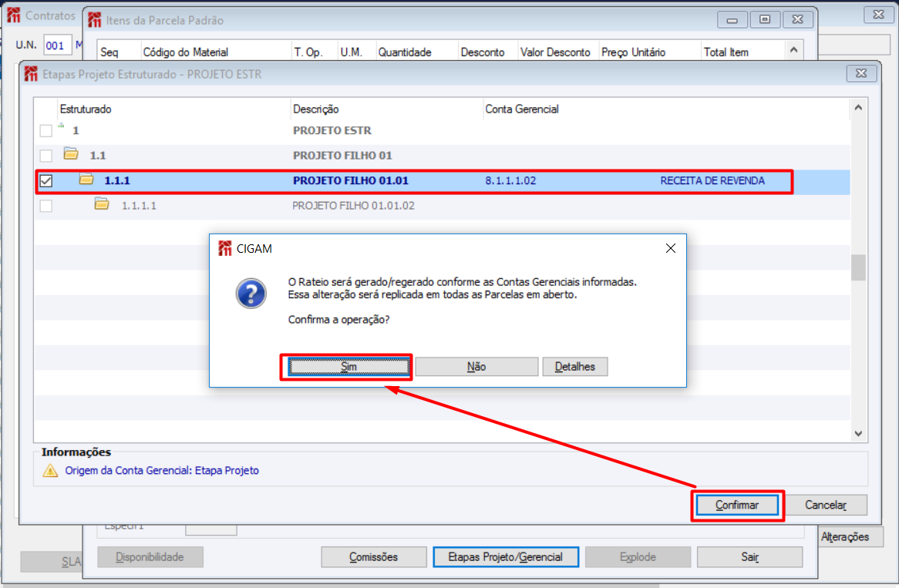899x588 pixels.
Task: Minimize the Itens da Parcela Padrão window
Action: 732,19
